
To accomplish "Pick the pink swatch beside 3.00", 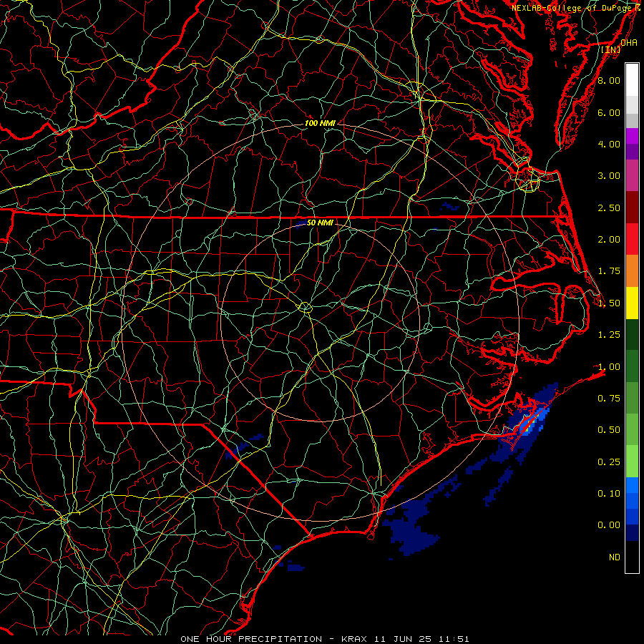I will coord(632,176).
